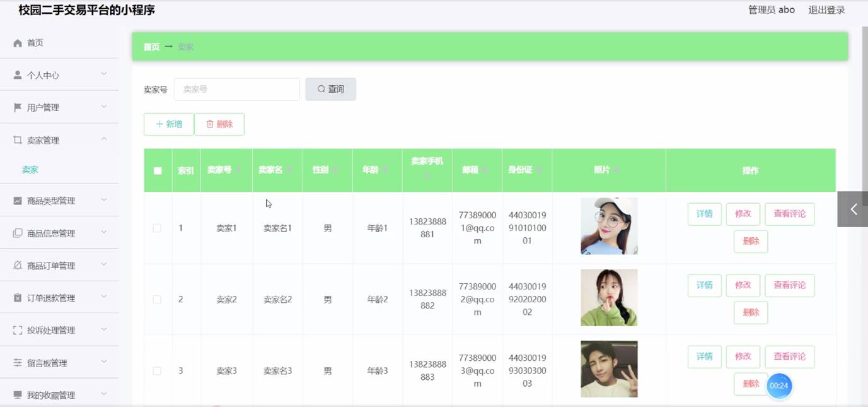Click the monitor icon beside 我的收藏管理
The image size is (868, 407).
click(x=18, y=395)
